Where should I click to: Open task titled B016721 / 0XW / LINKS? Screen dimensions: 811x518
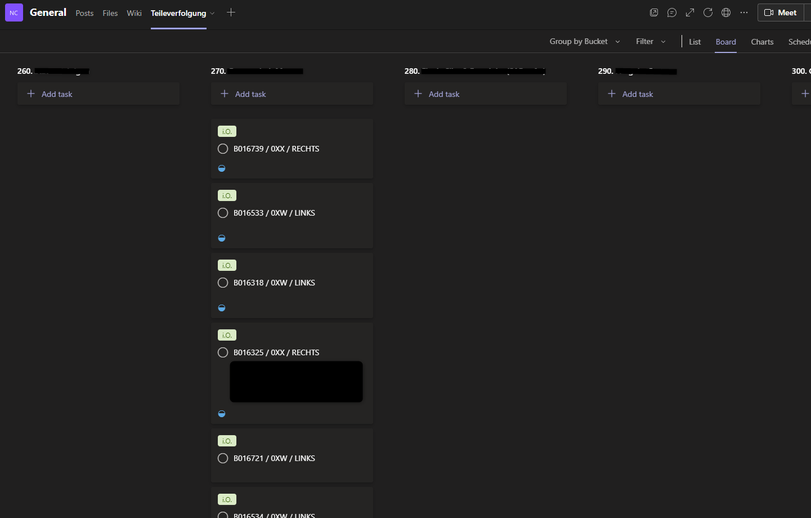coord(274,459)
